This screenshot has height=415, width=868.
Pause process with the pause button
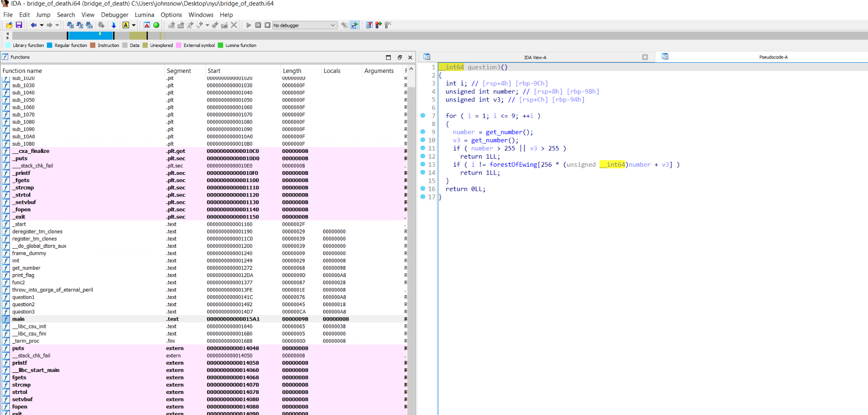[x=258, y=25]
